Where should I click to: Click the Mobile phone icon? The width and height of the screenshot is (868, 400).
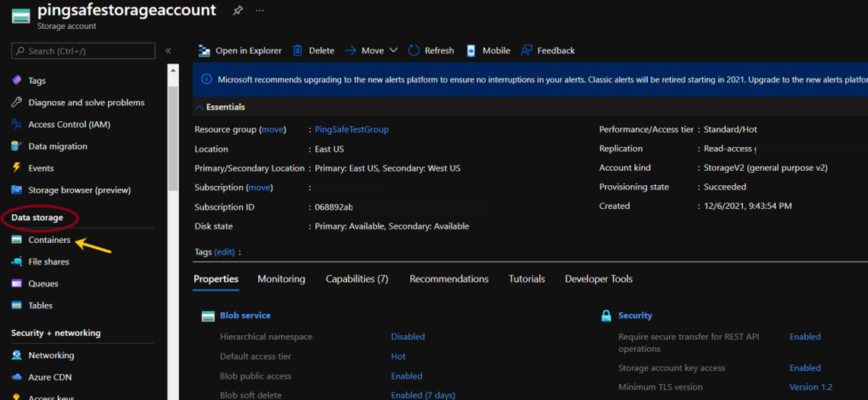tap(471, 51)
